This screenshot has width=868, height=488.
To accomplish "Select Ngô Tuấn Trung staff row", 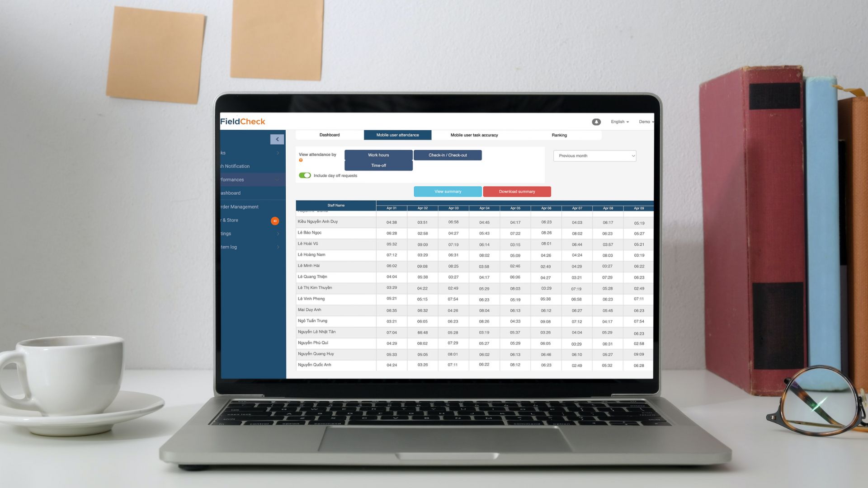I will [335, 320].
